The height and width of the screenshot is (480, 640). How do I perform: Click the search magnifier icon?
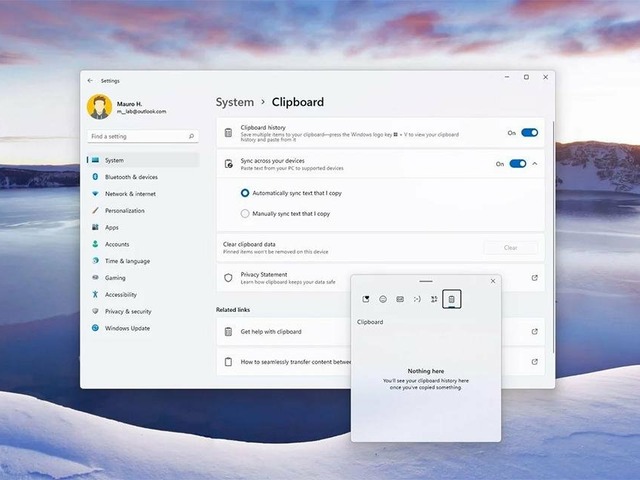click(x=191, y=136)
